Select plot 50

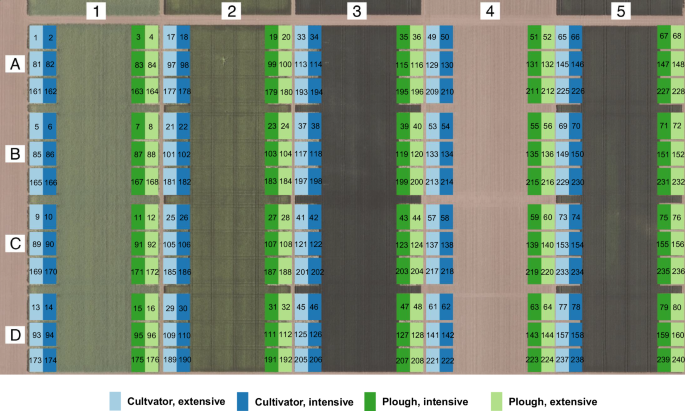tap(446, 37)
